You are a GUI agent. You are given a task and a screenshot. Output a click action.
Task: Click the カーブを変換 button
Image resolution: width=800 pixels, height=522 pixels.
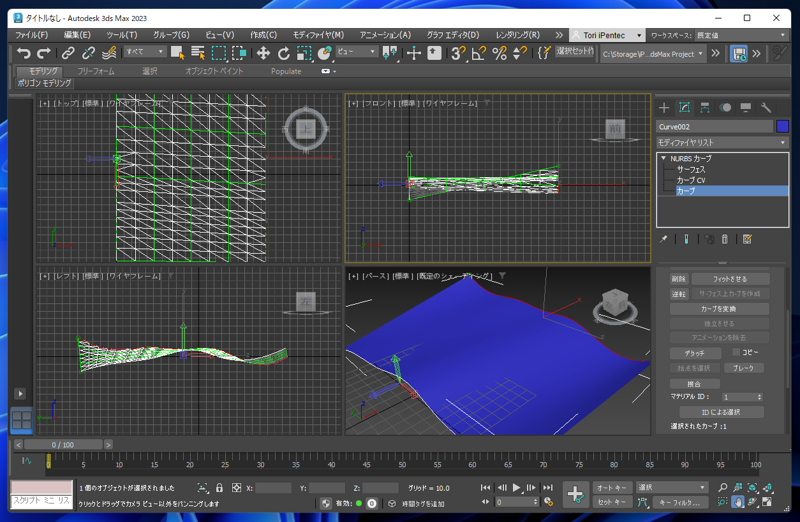(719, 309)
